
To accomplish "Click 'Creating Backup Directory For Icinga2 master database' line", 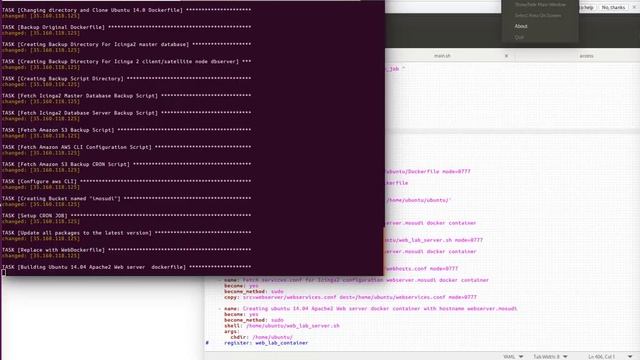I will [127, 44].
